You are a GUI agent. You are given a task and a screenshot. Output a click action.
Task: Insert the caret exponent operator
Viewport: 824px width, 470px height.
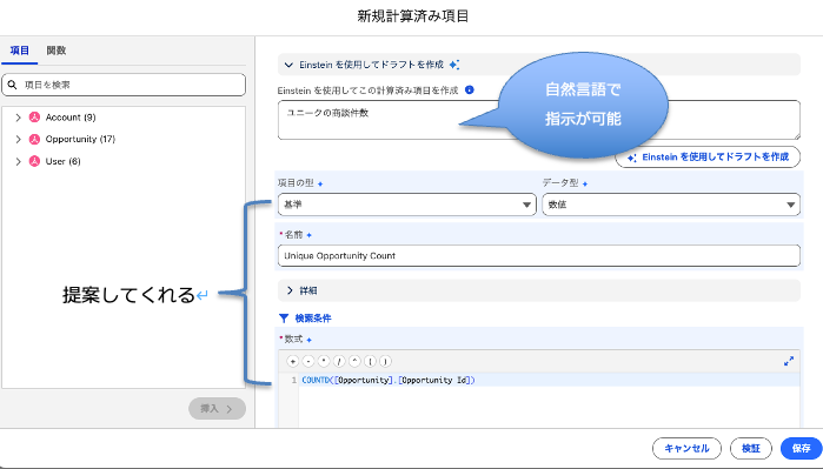(354, 360)
